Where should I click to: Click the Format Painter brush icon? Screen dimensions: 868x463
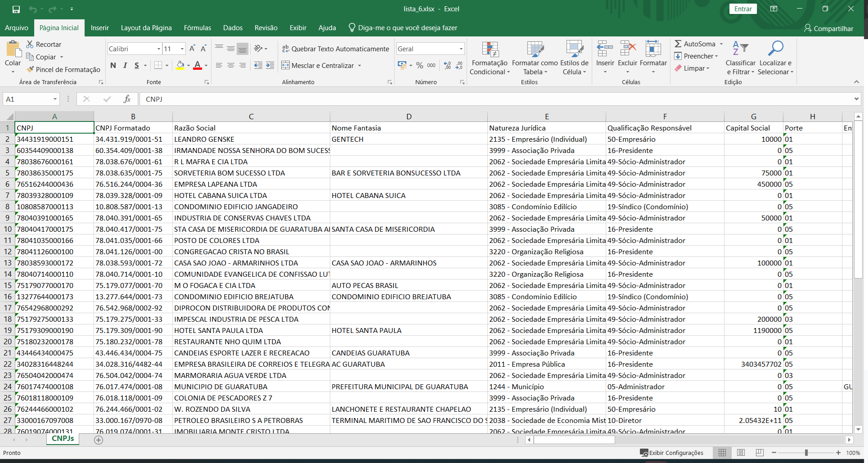point(30,69)
